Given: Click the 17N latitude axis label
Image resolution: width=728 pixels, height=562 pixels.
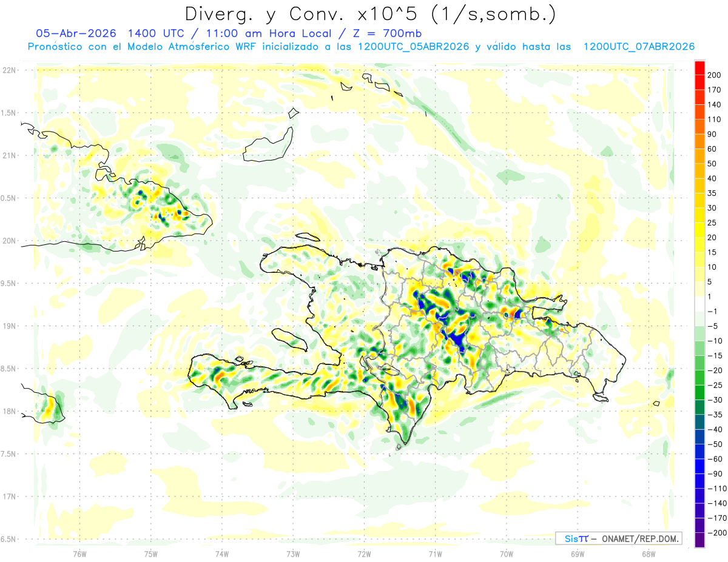Looking at the screenshot, I should (x=9, y=497).
